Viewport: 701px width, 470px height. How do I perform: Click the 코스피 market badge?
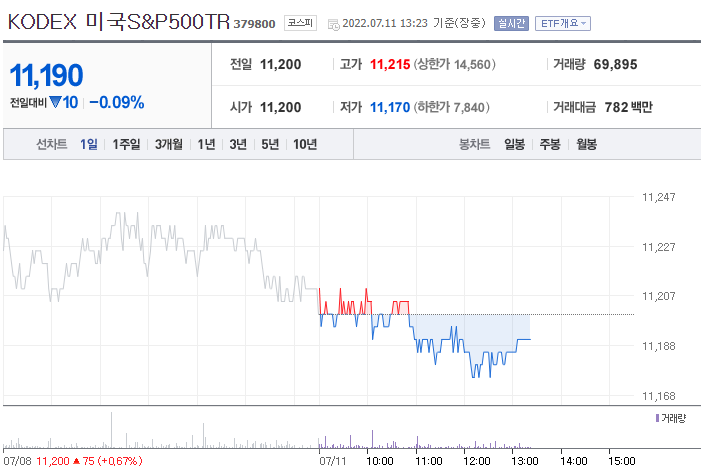tap(300, 23)
